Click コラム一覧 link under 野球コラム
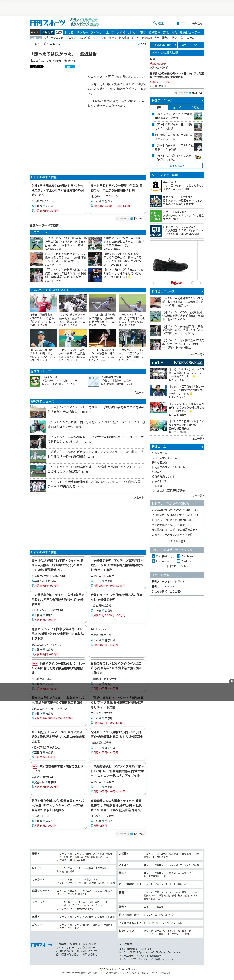This screenshot has width=234, height=980. tap(197, 496)
